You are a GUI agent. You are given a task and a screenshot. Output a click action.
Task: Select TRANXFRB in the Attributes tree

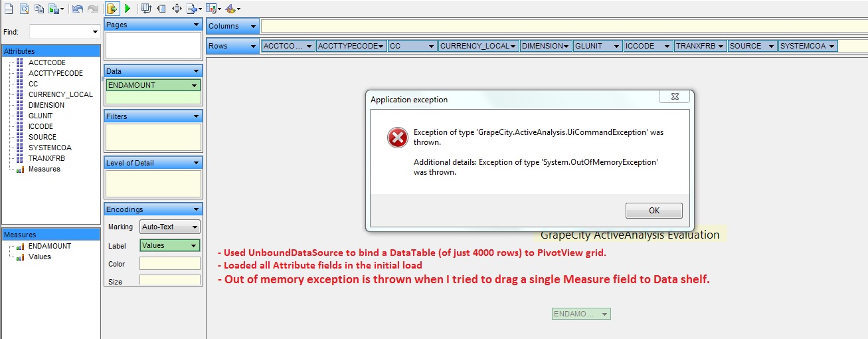pos(46,158)
